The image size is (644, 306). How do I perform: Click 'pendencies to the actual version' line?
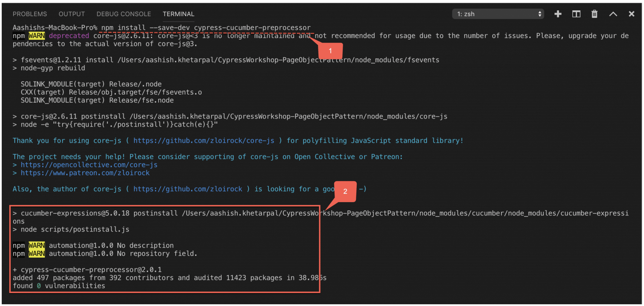(x=105, y=44)
